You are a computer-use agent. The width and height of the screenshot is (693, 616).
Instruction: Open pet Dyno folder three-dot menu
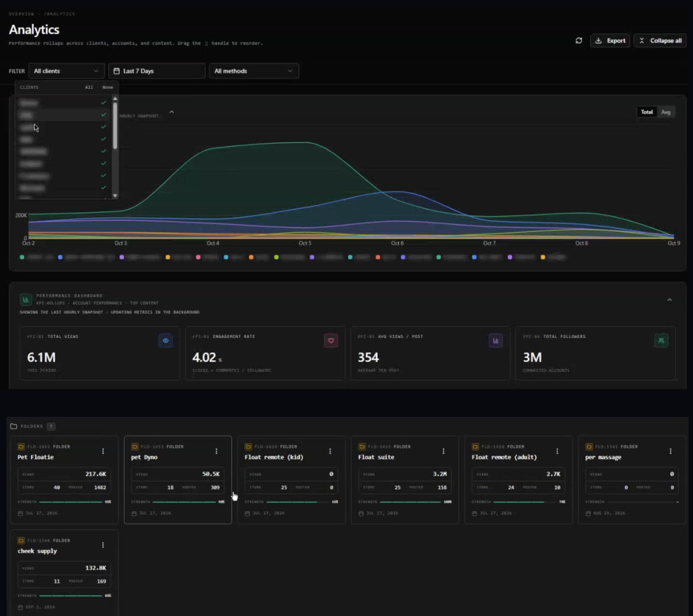216,451
